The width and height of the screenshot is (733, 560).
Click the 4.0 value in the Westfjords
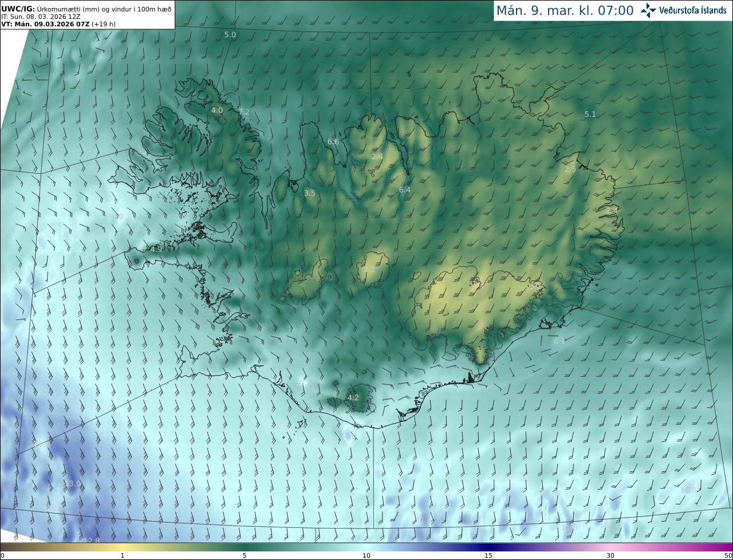217,110
